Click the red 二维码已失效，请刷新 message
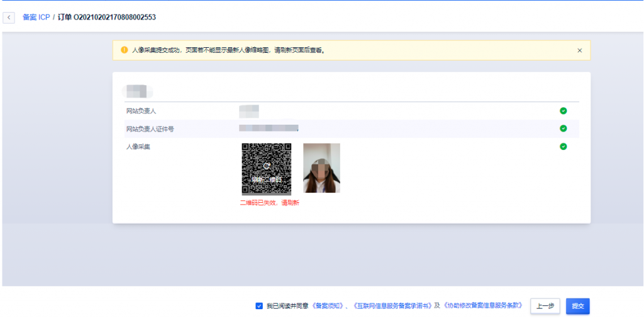This screenshot has width=644, height=318. click(269, 203)
